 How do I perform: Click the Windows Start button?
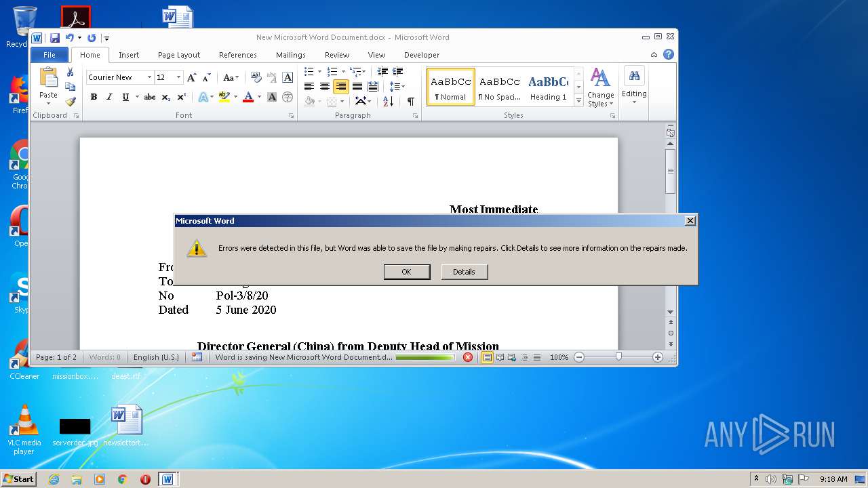tap(18, 479)
